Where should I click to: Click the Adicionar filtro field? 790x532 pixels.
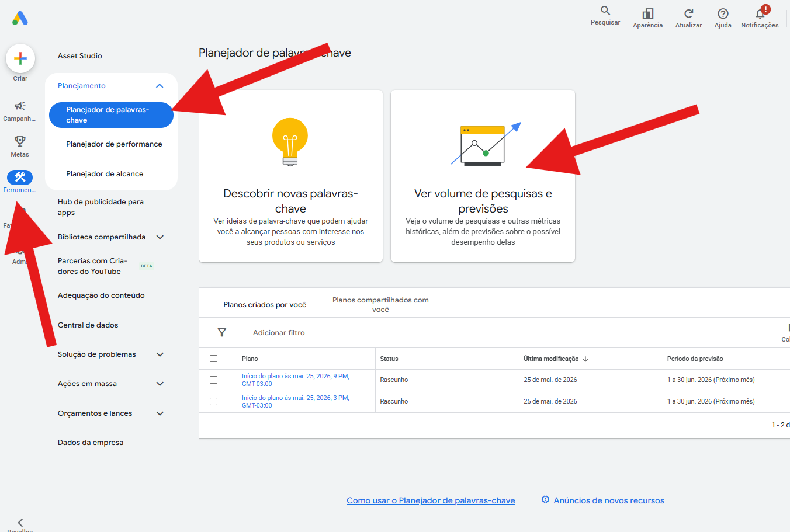pyautogui.click(x=279, y=333)
